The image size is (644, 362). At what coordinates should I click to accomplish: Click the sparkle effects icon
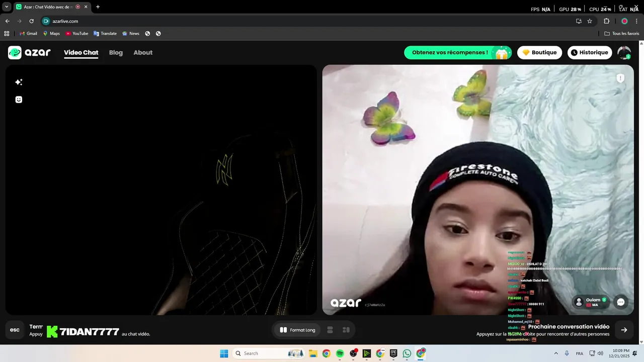[19, 82]
